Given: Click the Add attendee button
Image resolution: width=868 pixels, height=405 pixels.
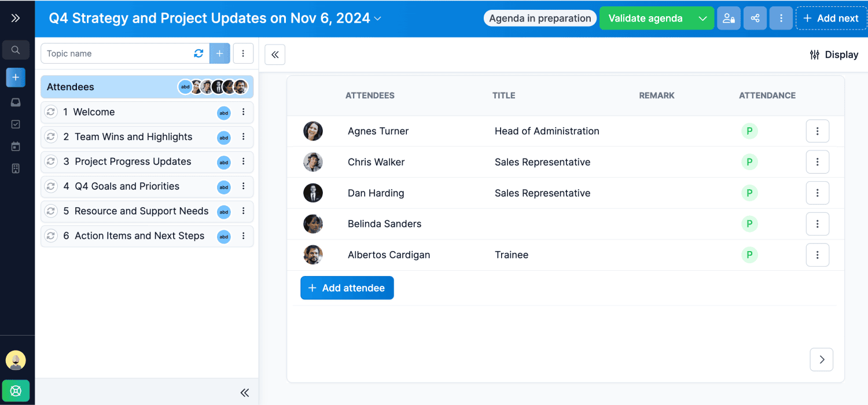Looking at the screenshot, I should pos(347,288).
